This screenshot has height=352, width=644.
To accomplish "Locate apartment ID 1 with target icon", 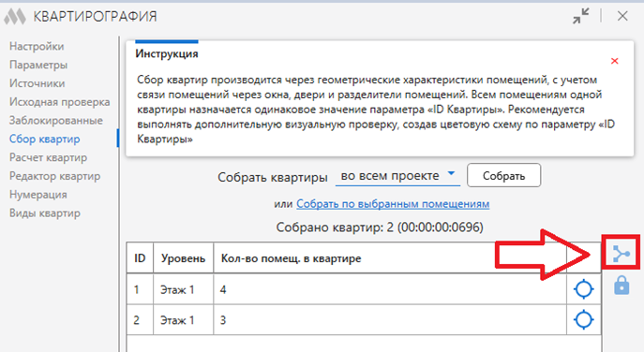I will pyautogui.click(x=583, y=289).
